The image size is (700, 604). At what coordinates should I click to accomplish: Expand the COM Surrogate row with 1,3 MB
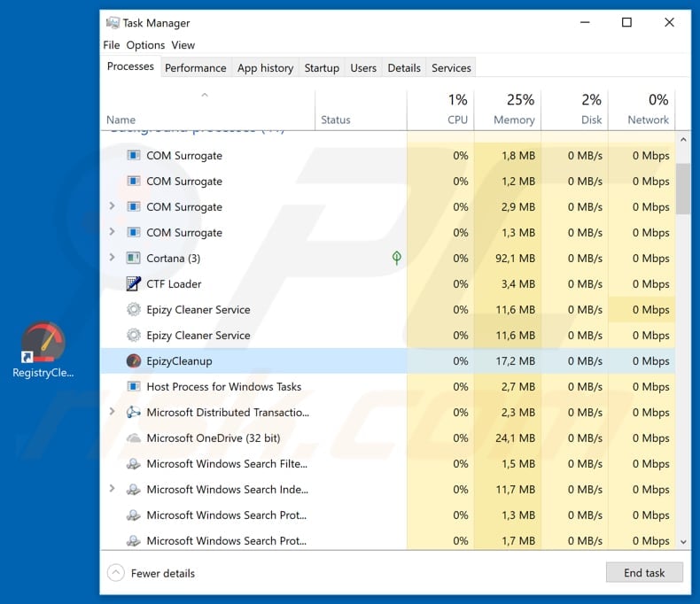pos(112,231)
